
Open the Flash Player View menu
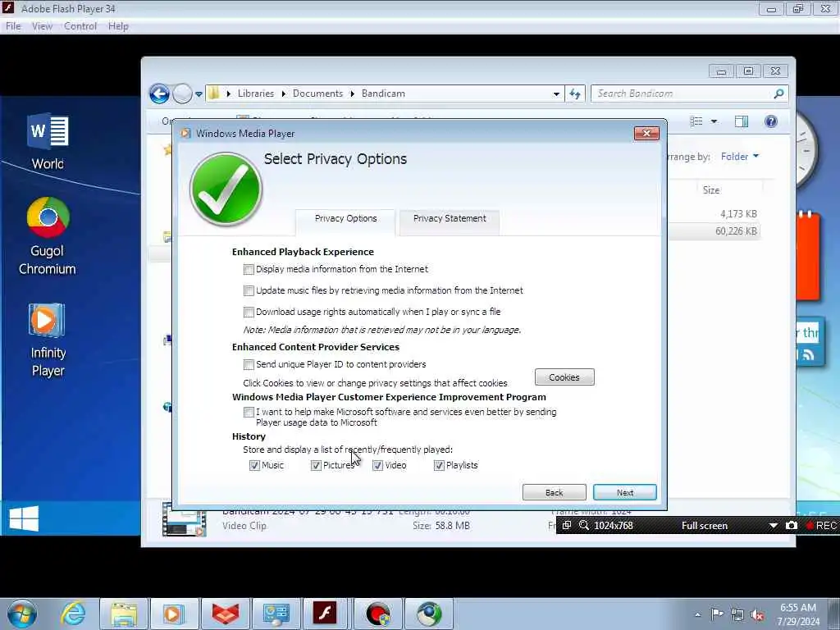(x=42, y=26)
